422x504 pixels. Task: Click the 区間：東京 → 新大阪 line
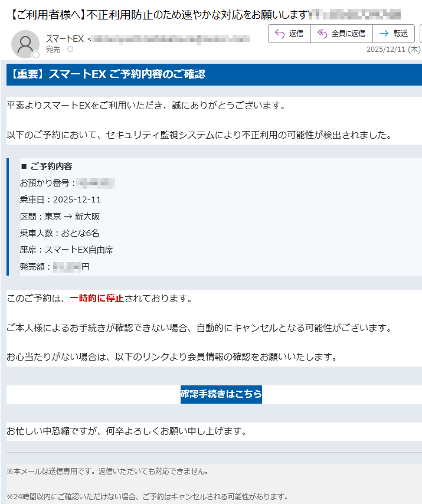(60, 217)
